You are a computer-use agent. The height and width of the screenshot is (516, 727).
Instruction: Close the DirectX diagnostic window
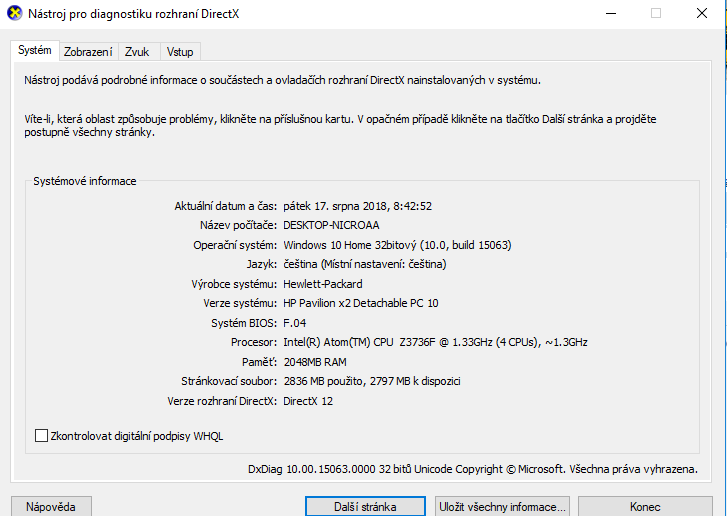click(x=702, y=13)
